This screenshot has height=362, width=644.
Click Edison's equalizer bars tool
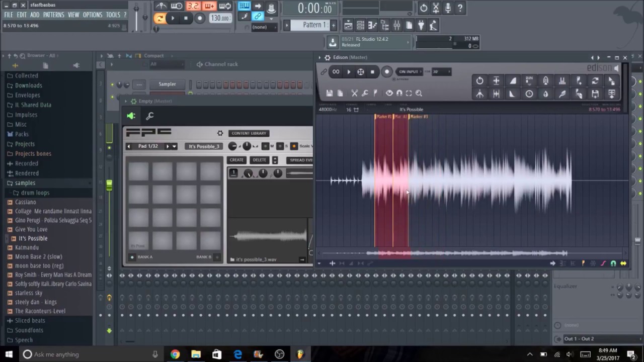(x=562, y=80)
